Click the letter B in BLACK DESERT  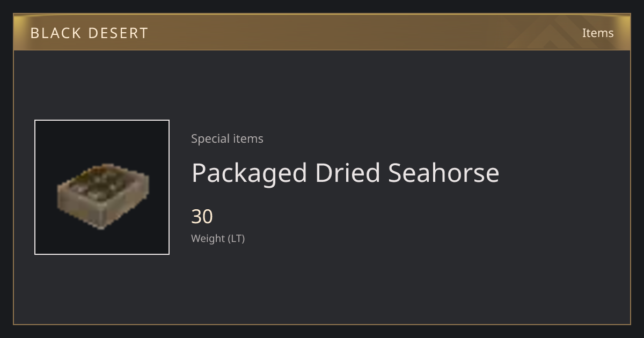pyautogui.click(x=34, y=33)
